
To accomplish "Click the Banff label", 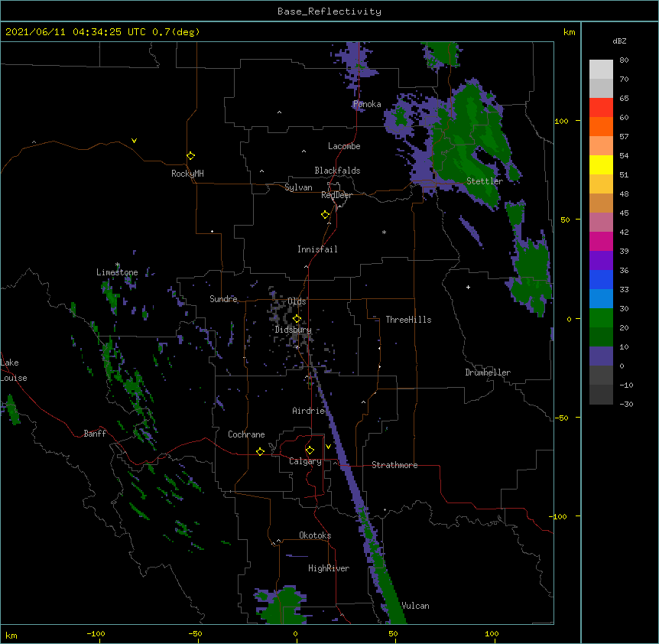I will tap(95, 434).
